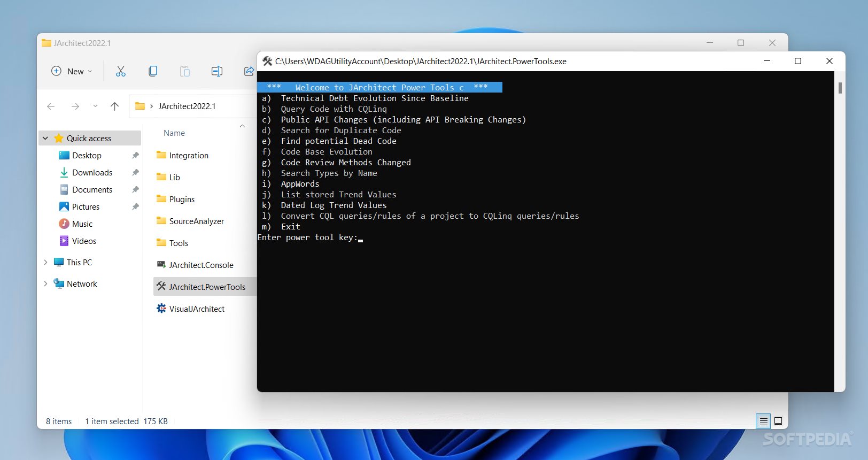The height and width of the screenshot is (460, 868).
Task: Click the Public API Changes line
Action: [394, 120]
